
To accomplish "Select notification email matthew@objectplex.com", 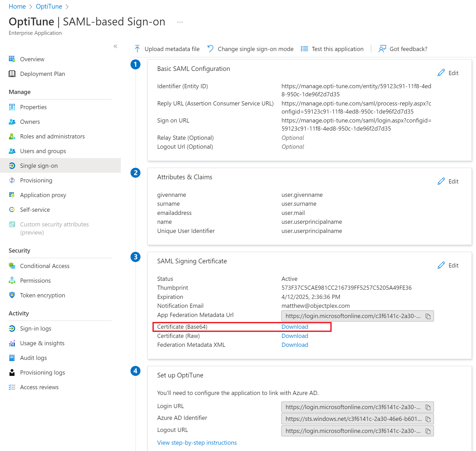I will [x=315, y=306].
